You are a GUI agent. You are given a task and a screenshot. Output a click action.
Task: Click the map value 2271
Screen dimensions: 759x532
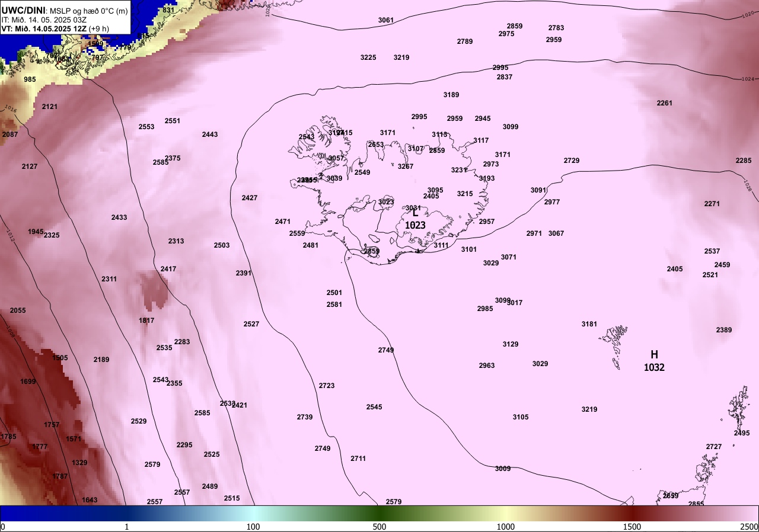712,204
